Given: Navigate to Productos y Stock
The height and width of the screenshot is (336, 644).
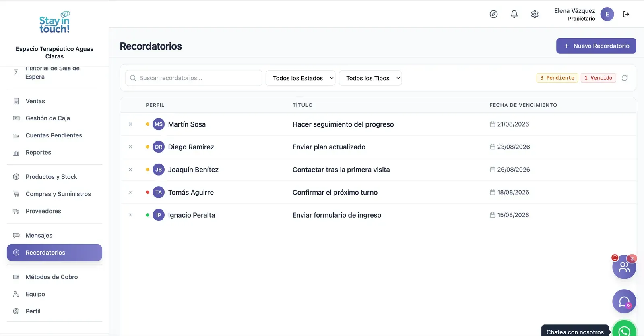Looking at the screenshot, I should click(x=54, y=177).
